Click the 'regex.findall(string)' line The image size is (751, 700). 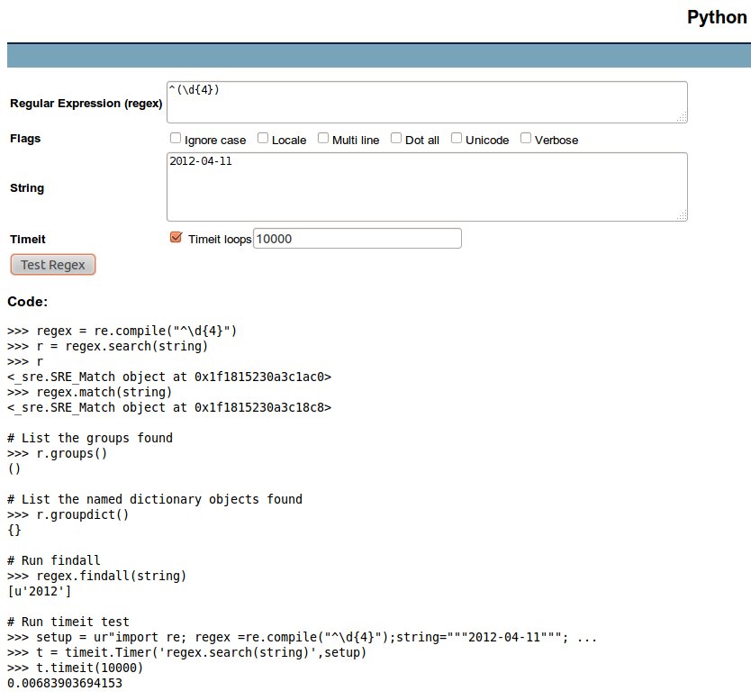tap(96, 577)
